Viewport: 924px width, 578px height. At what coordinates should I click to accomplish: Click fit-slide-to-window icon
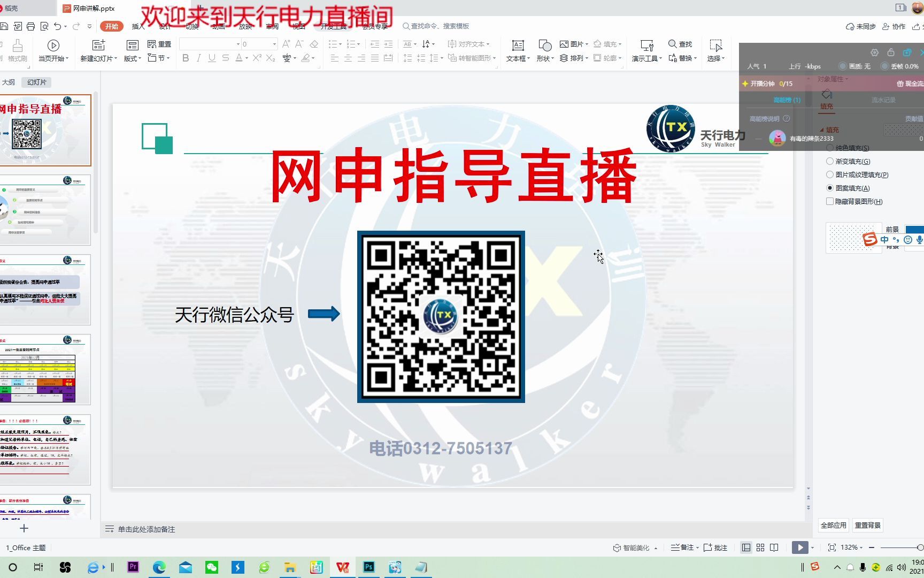[832, 547]
